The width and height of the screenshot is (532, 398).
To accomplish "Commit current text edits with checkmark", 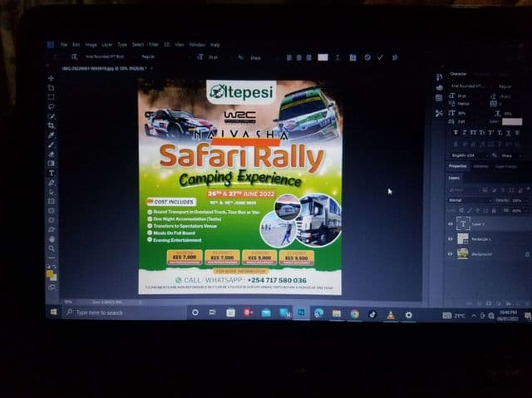I will (x=380, y=57).
